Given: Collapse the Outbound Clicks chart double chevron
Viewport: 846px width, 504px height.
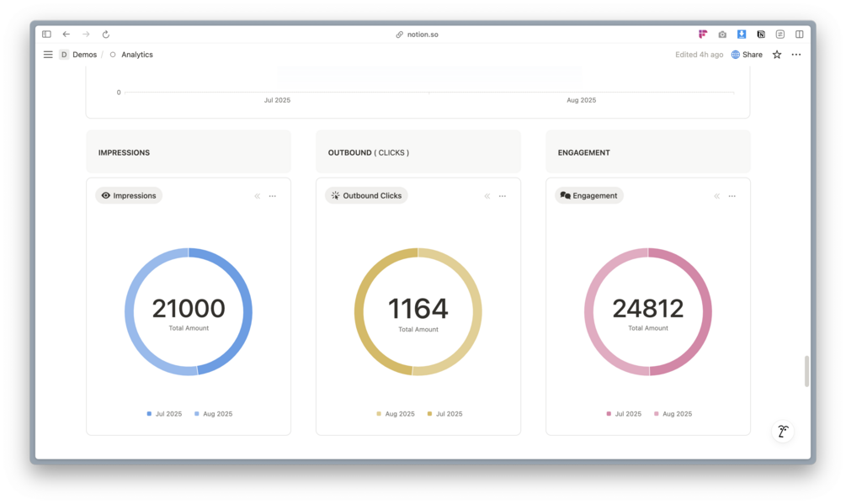Looking at the screenshot, I should click(x=487, y=196).
